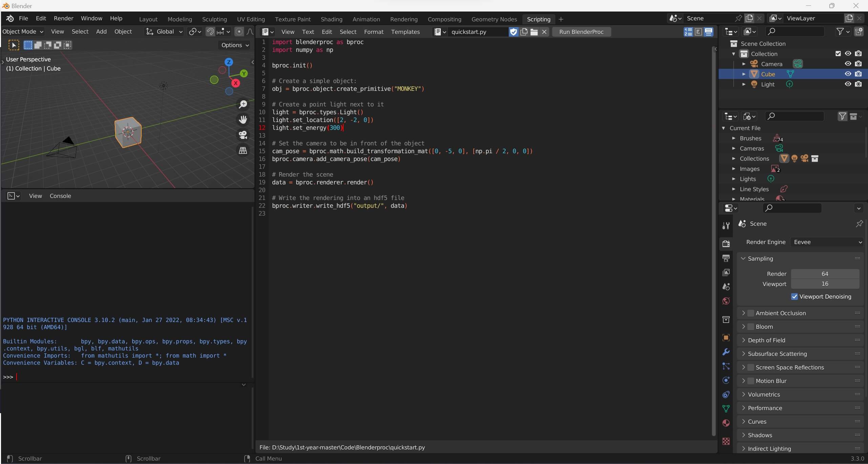Hide the Camera object with its eye icon

pos(848,64)
